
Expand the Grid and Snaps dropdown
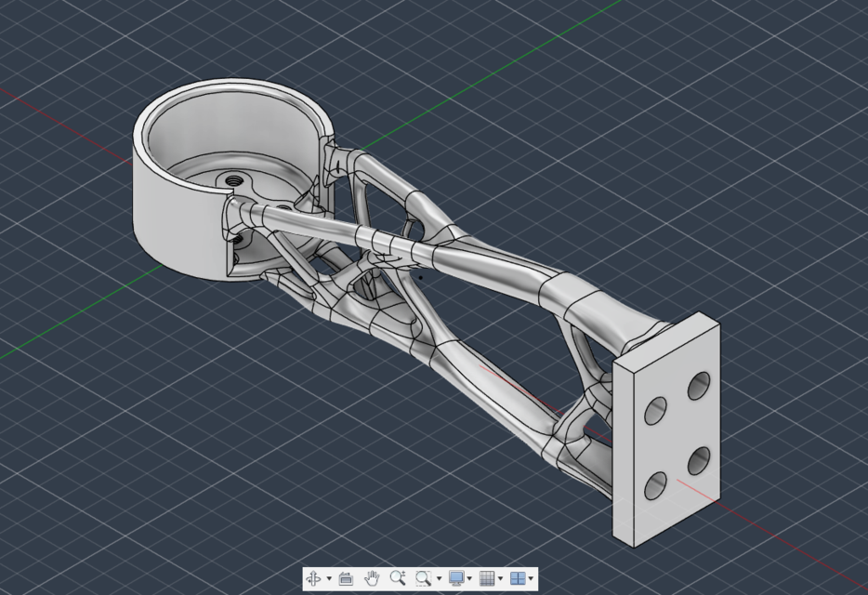pyautogui.click(x=500, y=577)
